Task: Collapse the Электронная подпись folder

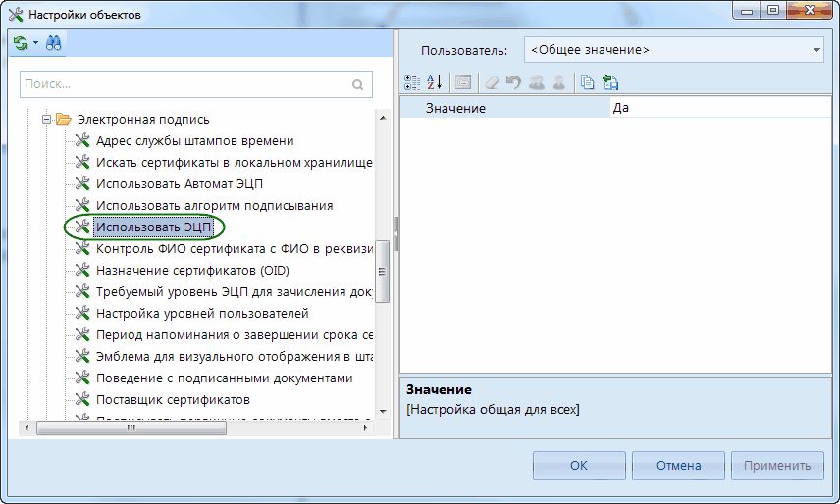Action: coord(45,120)
